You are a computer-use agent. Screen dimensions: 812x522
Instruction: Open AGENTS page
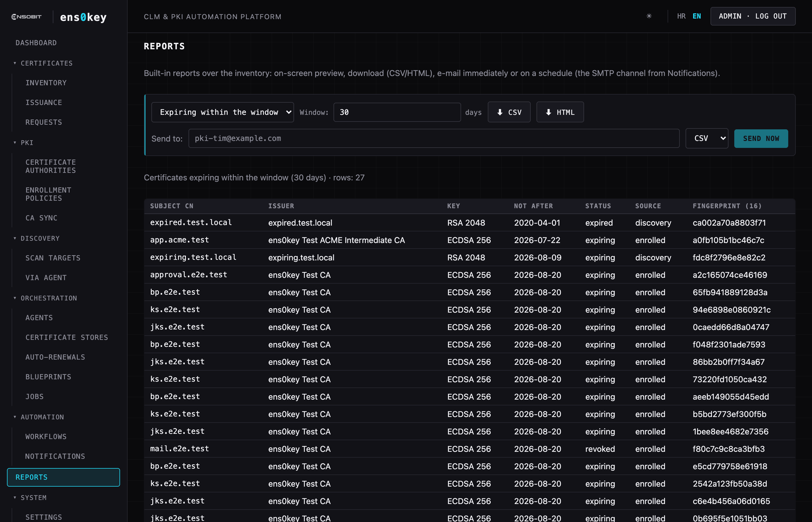point(39,318)
